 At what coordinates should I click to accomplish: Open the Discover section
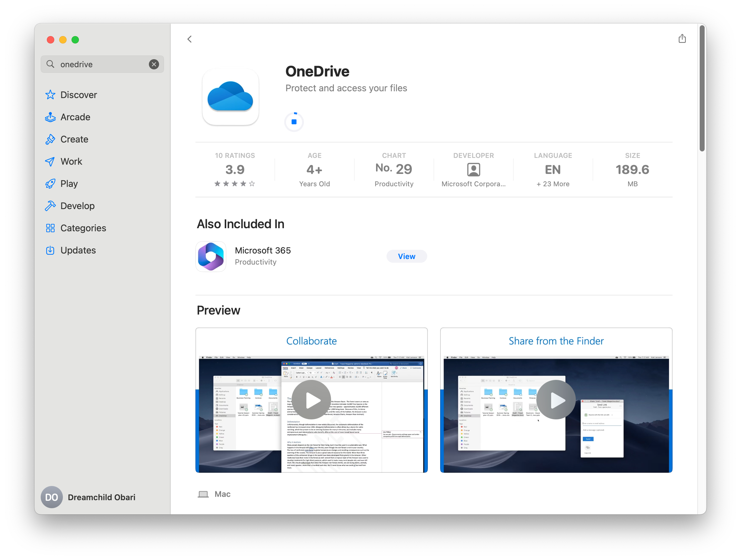(78, 94)
